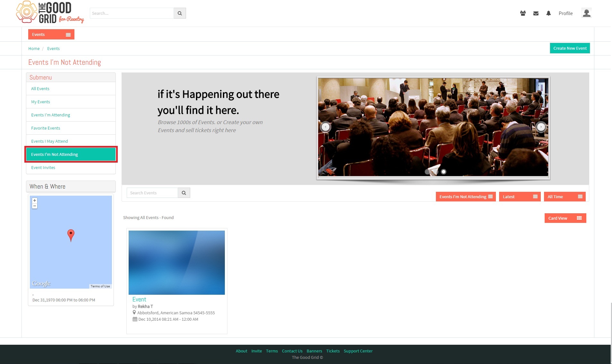This screenshot has width=612, height=364.
Task: Open the Latest sort dropdown
Action: [x=520, y=197]
